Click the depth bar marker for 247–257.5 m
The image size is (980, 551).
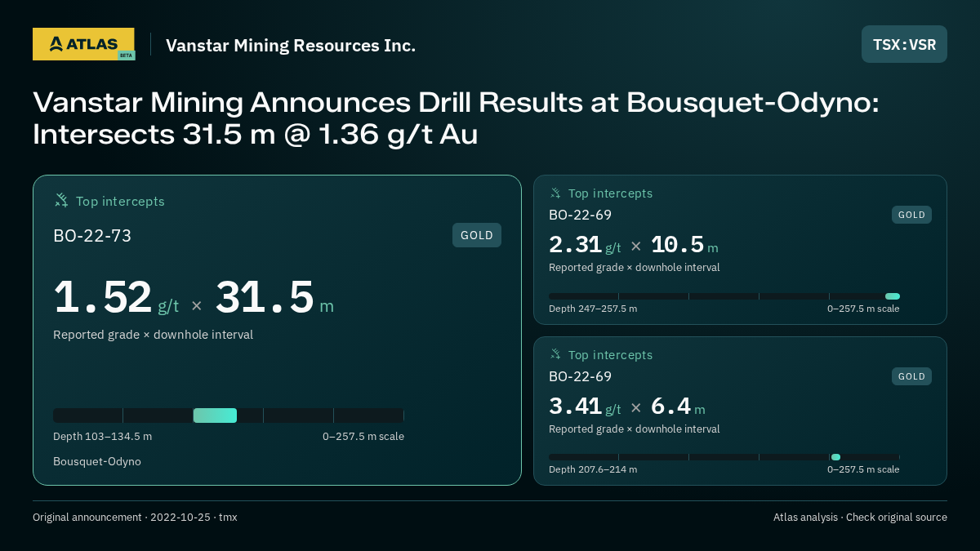[x=893, y=296]
